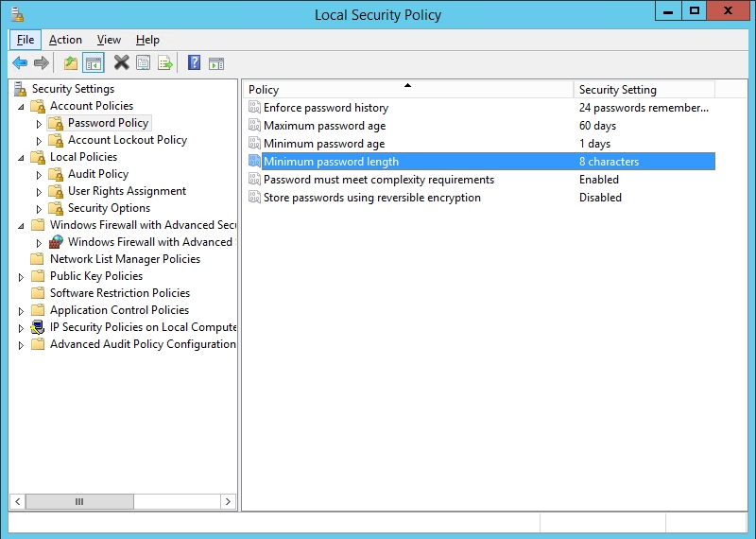Toggle the Show/Hide Console Tree icon
Viewport: 756px width, 539px height.
94,62
